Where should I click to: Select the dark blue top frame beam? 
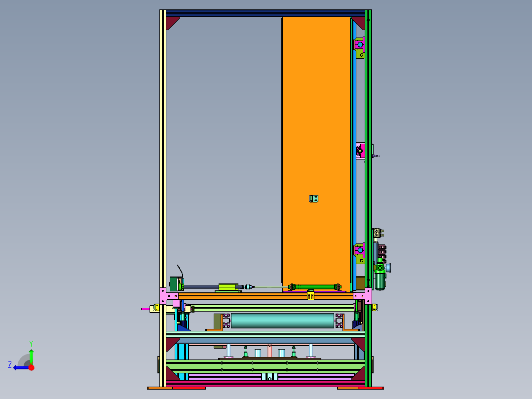[x=266, y=13]
